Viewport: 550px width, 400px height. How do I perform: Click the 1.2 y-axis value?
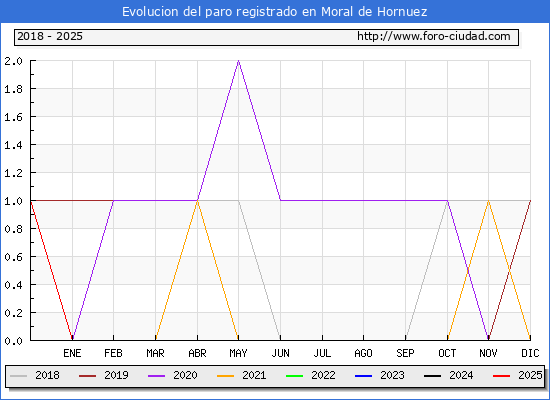[13, 173]
